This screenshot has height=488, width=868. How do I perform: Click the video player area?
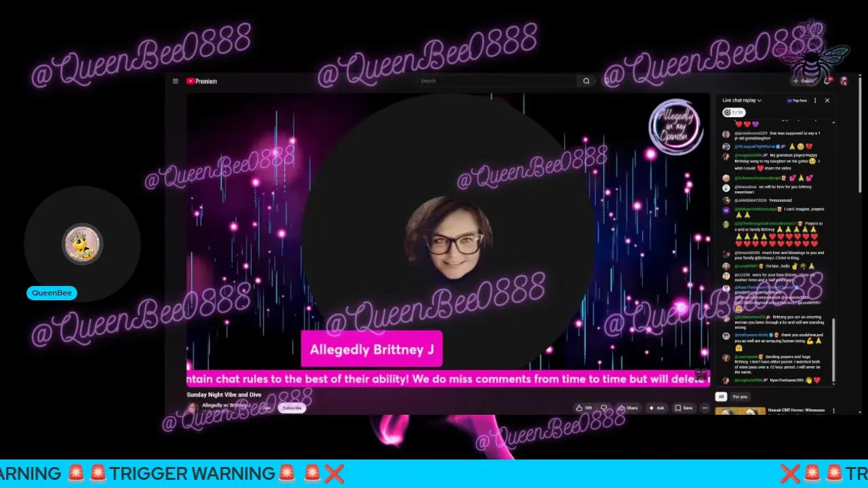(448, 241)
